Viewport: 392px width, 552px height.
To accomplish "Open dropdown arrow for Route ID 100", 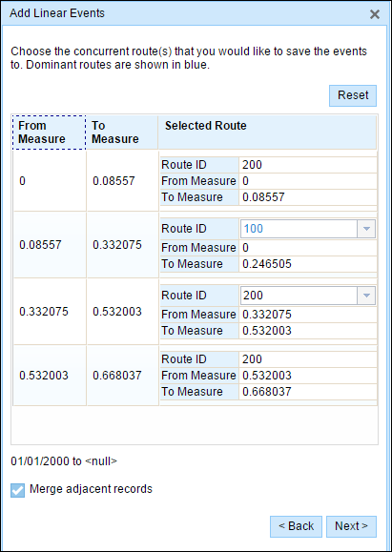I will tap(366, 229).
